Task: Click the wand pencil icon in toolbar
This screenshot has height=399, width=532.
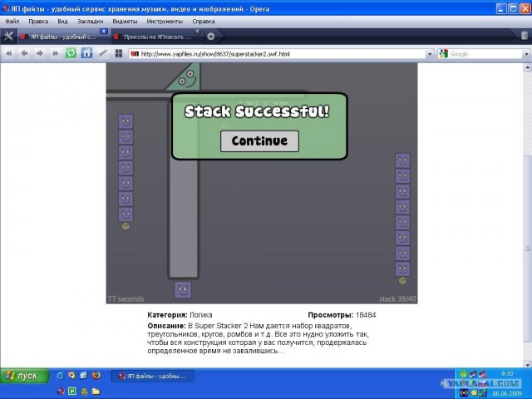Action: pos(102,53)
